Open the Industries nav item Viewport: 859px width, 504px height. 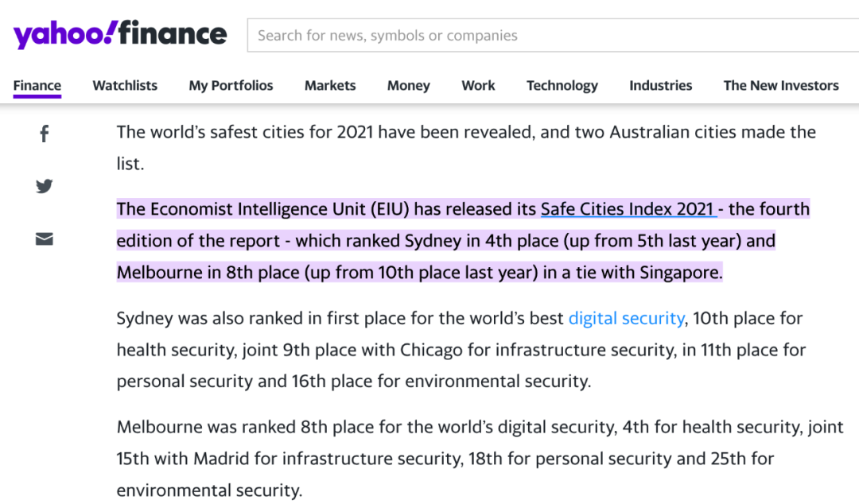click(x=661, y=86)
